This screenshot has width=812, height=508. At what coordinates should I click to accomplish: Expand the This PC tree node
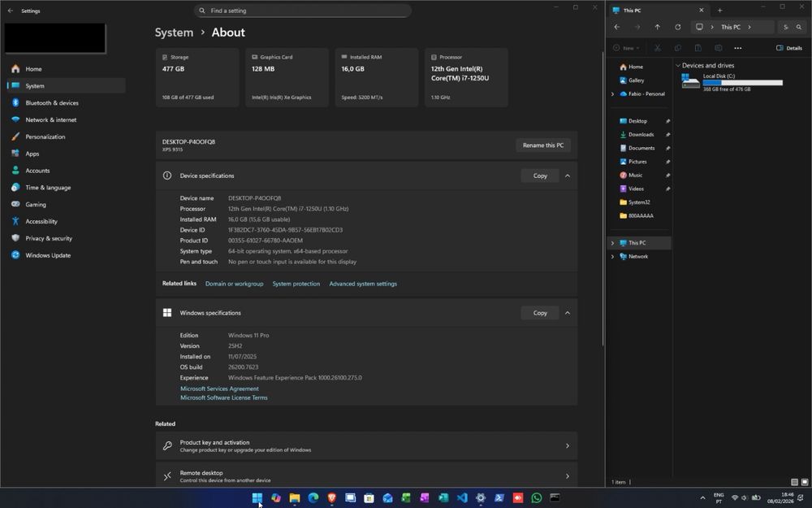click(x=612, y=243)
